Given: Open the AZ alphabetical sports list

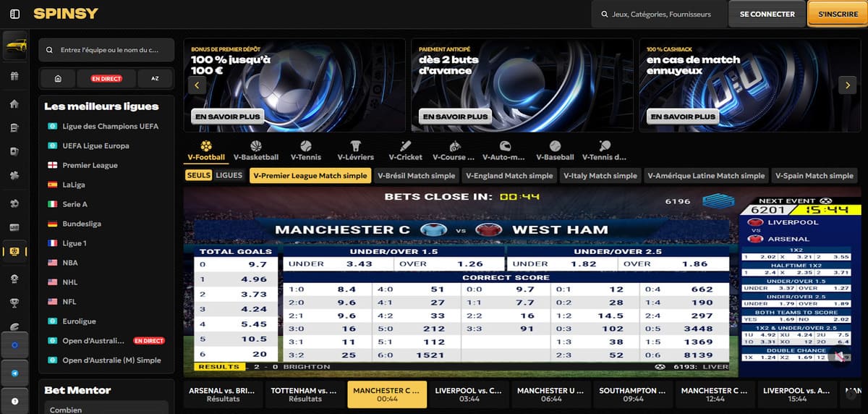Looking at the screenshot, I should point(155,78).
